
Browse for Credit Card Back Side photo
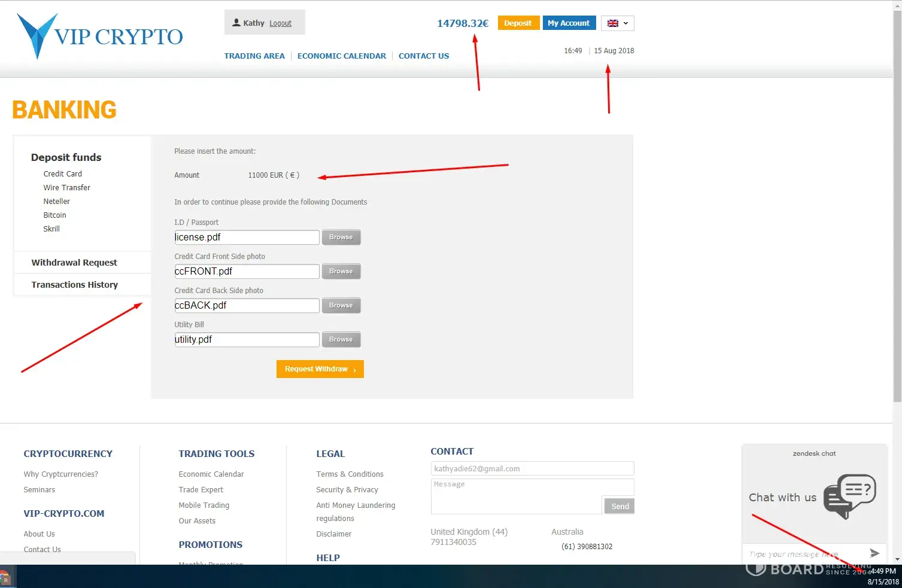click(x=341, y=306)
